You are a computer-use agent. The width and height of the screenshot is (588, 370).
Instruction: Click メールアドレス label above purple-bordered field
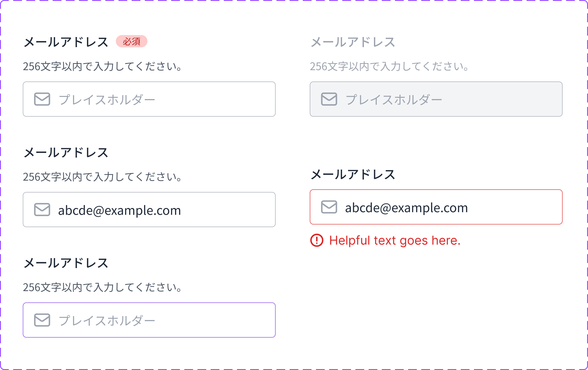tap(66, 263)
